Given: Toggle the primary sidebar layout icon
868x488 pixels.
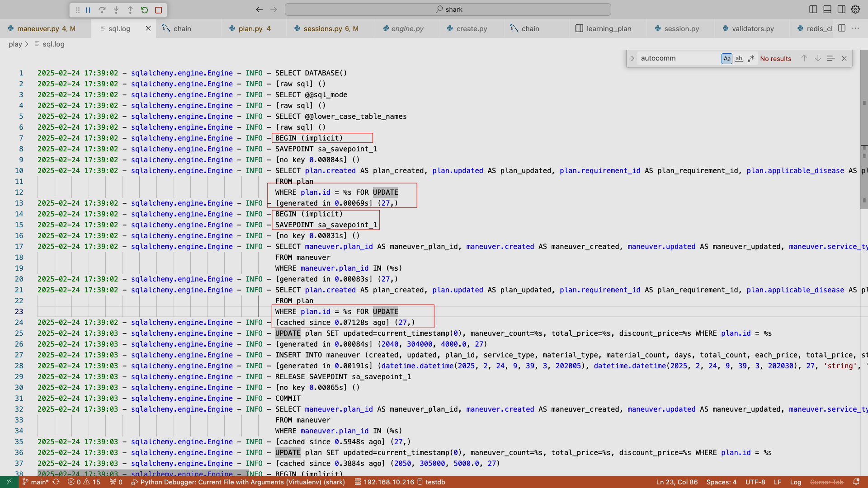Looking at the screenshot, I should (x=813, y=9).
